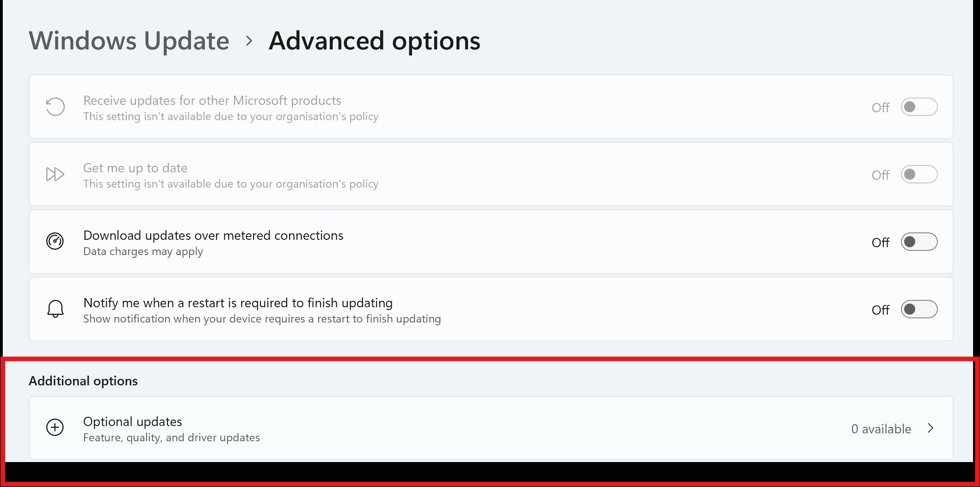Click the Advanced options page title

click(374, 41)
